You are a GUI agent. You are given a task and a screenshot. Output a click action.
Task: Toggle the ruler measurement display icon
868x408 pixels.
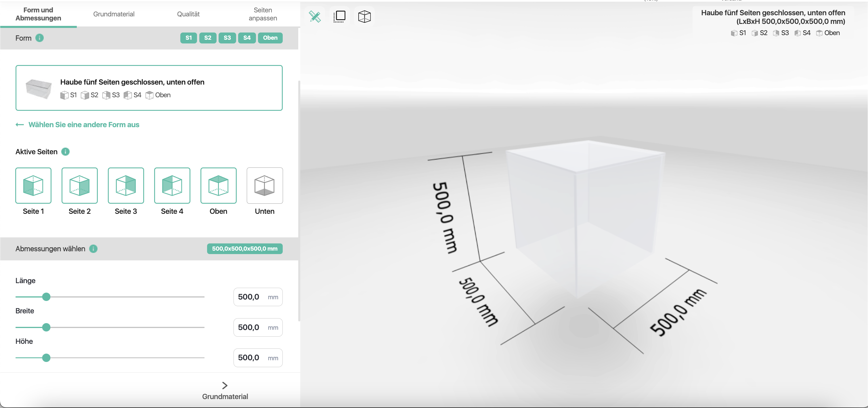[315, 16]
